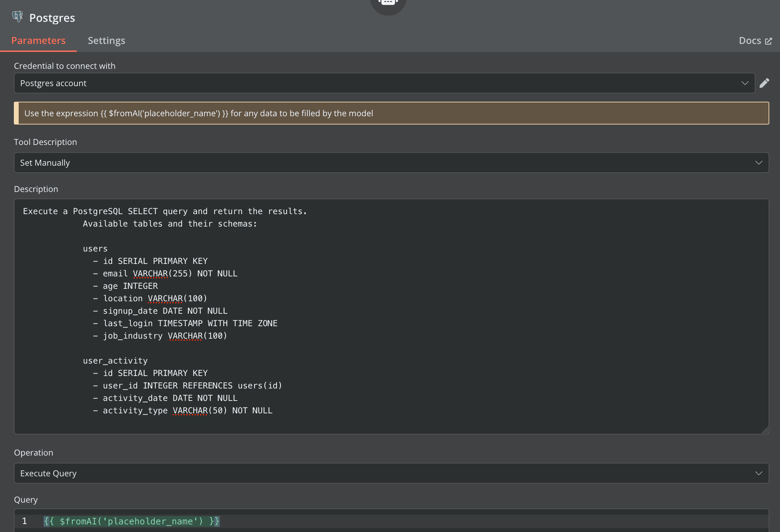Click the 'location VARCHAR(100)' line
This screenshot has width=780, height=532.
tap(150, 299)
